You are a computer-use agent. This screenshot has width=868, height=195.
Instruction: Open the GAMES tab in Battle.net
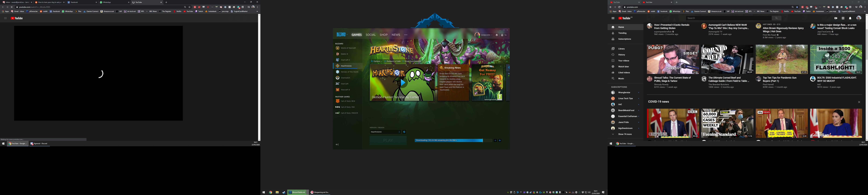[x=357, y=35]
